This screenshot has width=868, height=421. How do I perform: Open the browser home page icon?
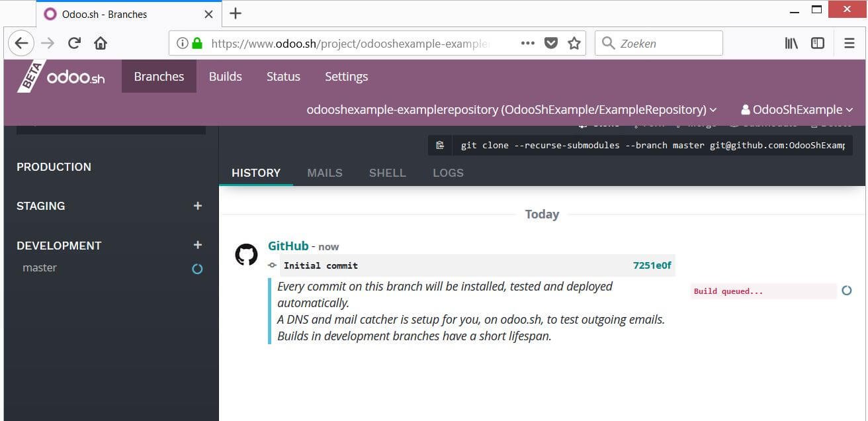pos(101,43)
